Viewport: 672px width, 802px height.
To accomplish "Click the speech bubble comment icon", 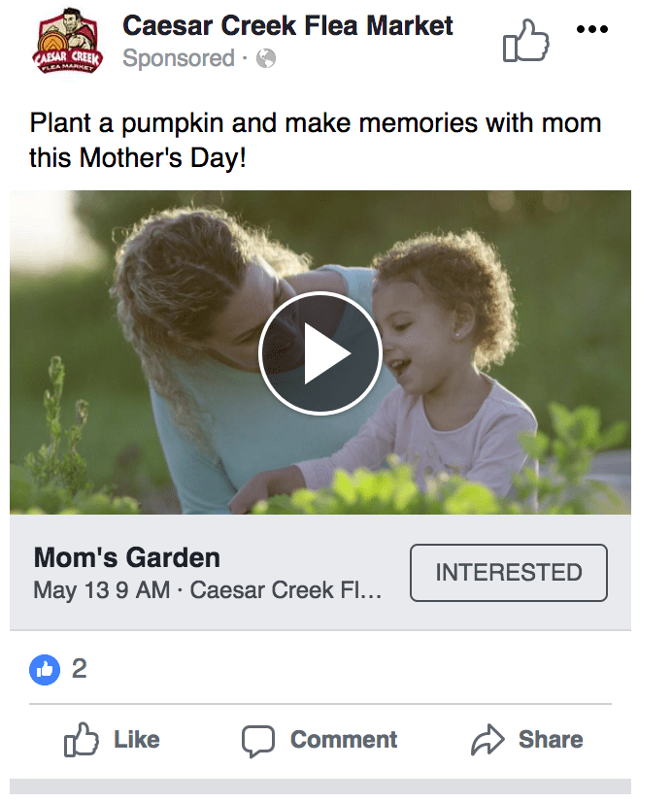I will pyautogui.click(x=257, y=741).
